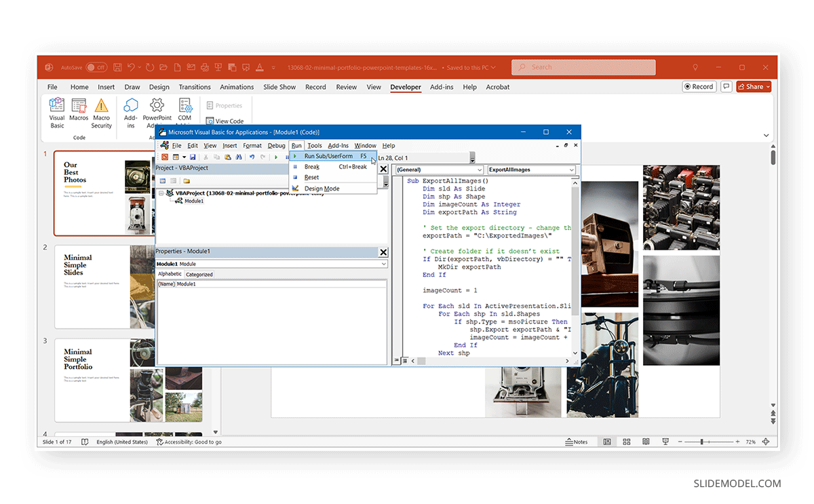Open the Visual Basic editor icon

57,112
